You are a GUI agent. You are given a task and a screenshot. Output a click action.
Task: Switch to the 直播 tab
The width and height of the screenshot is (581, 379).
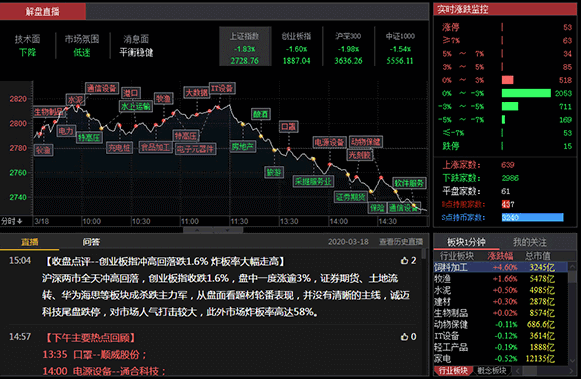tap(30, 242)
